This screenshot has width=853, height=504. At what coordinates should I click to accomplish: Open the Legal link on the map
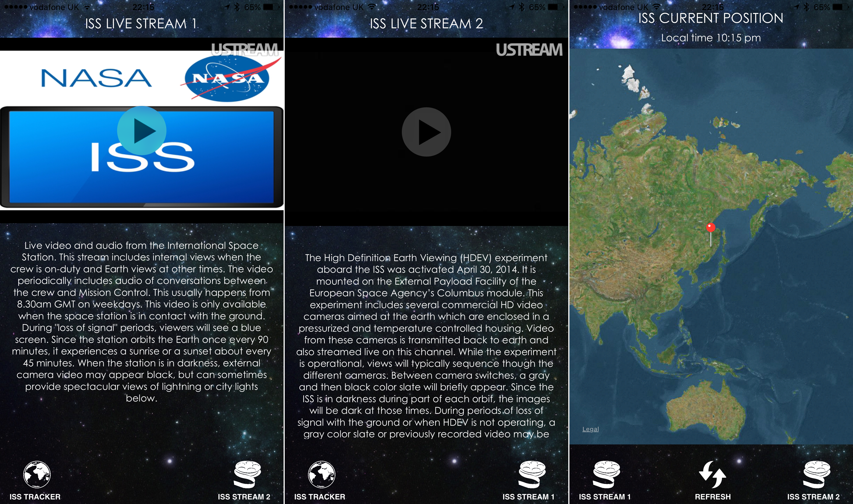point(590,429)
